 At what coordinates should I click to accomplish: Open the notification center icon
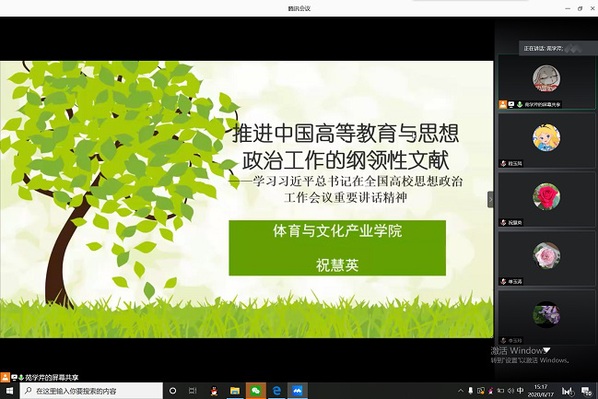(586, 391)
